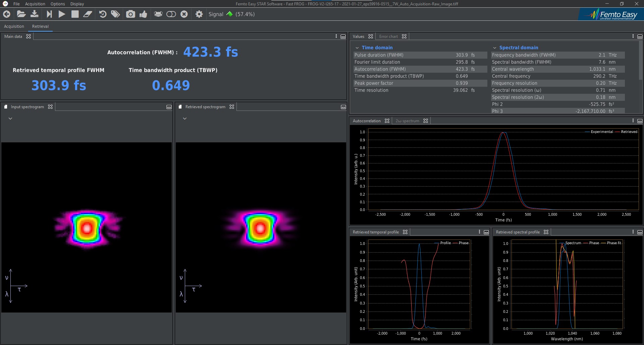Open the 2ω spectrum tab
The height and width of the screenshot is (345, 644).
[x=407, y=121]
